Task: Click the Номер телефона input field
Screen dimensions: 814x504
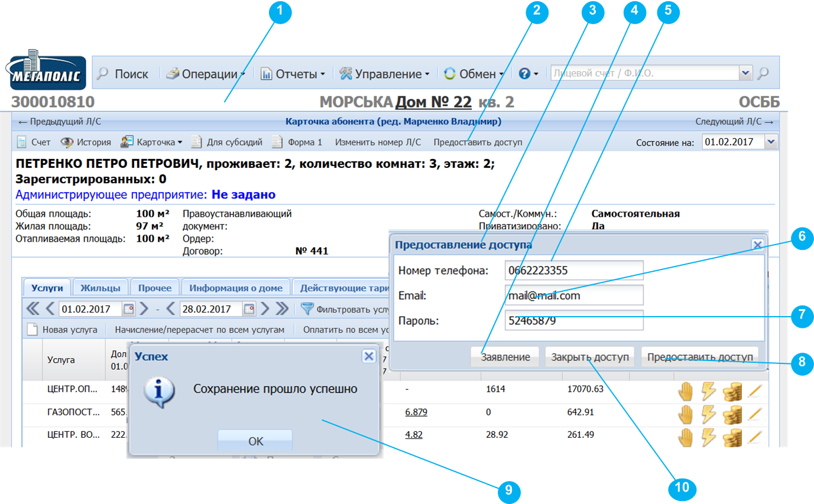Action: (574, 271)
